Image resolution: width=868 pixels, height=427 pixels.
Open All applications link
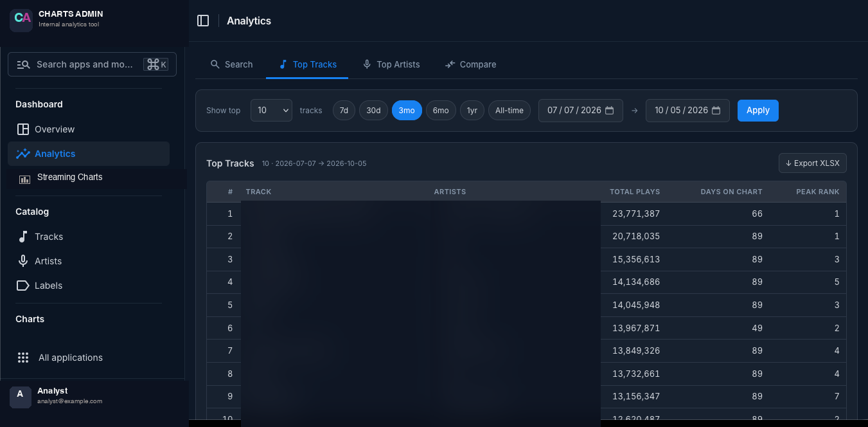pos(89,358)
